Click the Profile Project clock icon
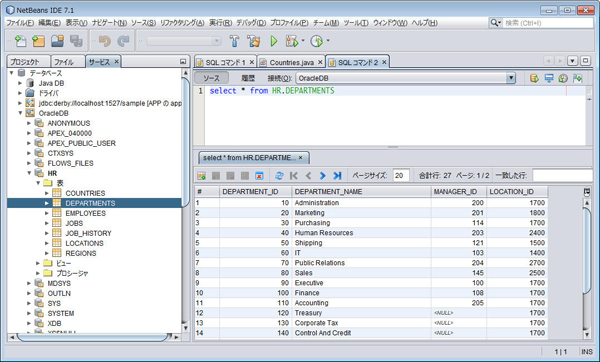 (x=316, y=41)
